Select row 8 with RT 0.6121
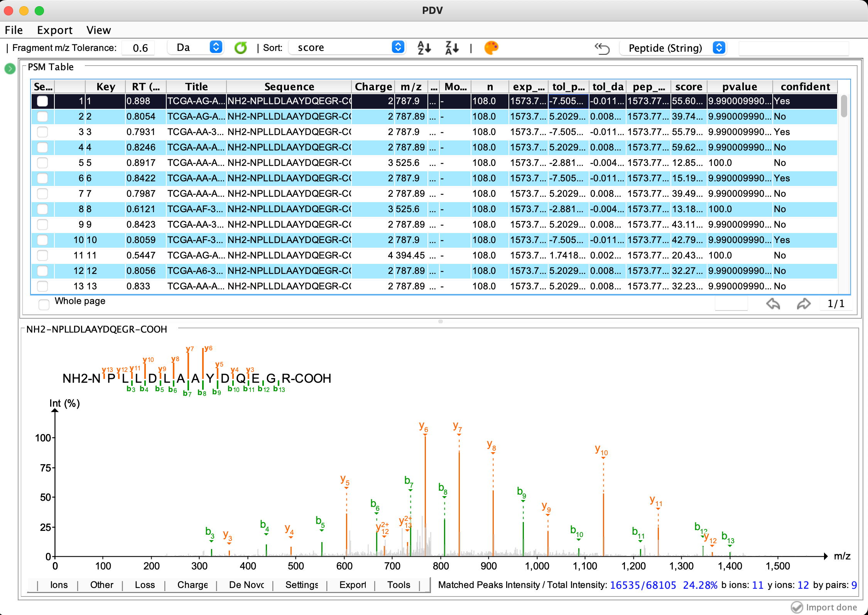Screen dimensions: 868x615 (x=434, y=209)
